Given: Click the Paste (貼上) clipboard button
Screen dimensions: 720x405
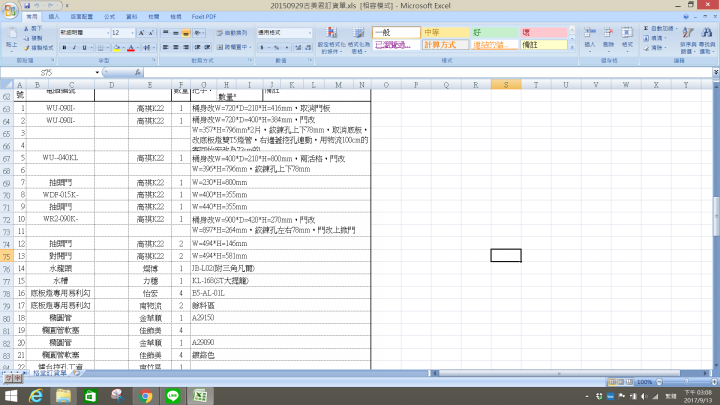Looking at the screenshot, I should tap(11, 38).
